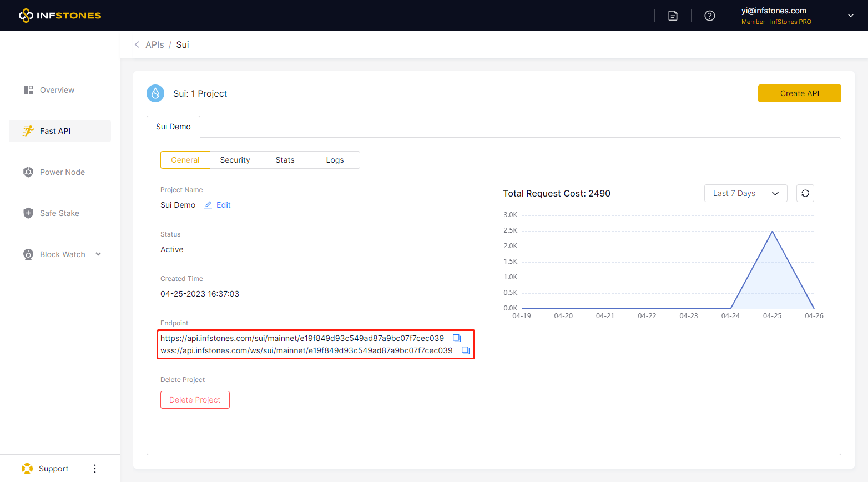Viewport: 868px width, 482px height.
Task: Click the created time 04-25-2023 16:37:03
Action: point(200,294)
